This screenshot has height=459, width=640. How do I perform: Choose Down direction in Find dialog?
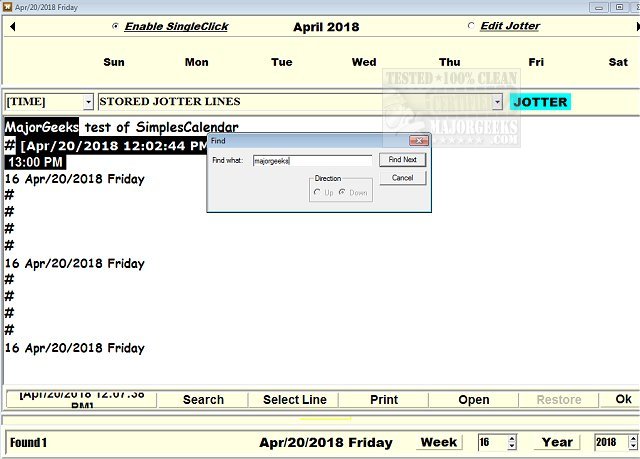tap(342, 192)
